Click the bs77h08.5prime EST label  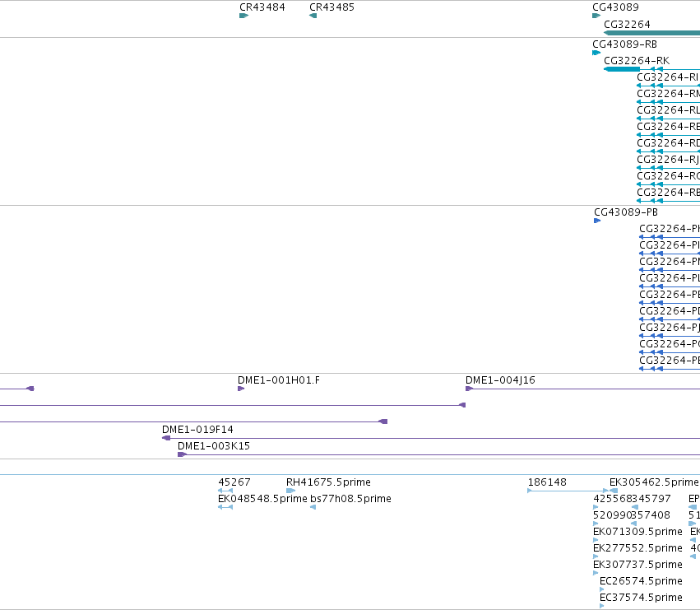click(x=350, y=499)
